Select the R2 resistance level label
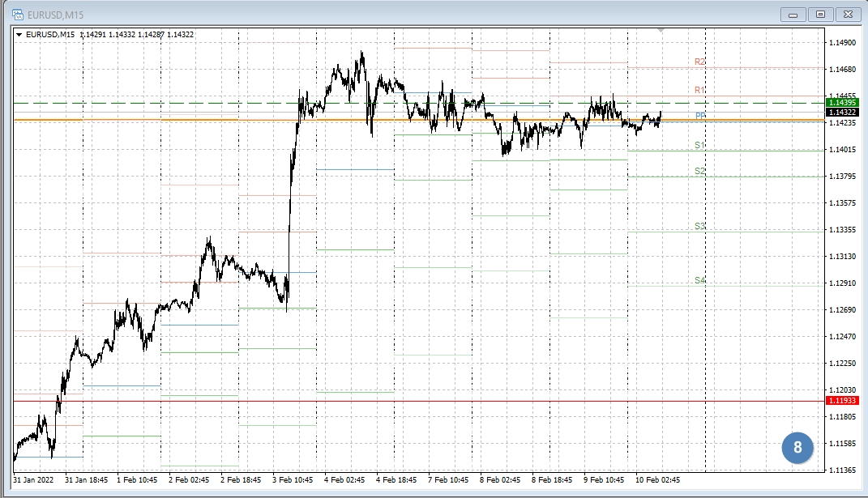Image resolution: width=868 pixels, height=498 pixels. click(699, 62)
